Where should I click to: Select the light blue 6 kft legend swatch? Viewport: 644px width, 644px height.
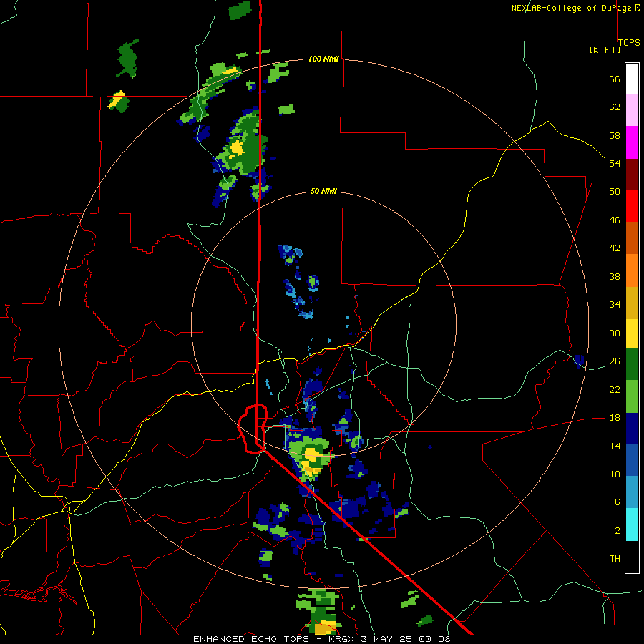[632, 492]
